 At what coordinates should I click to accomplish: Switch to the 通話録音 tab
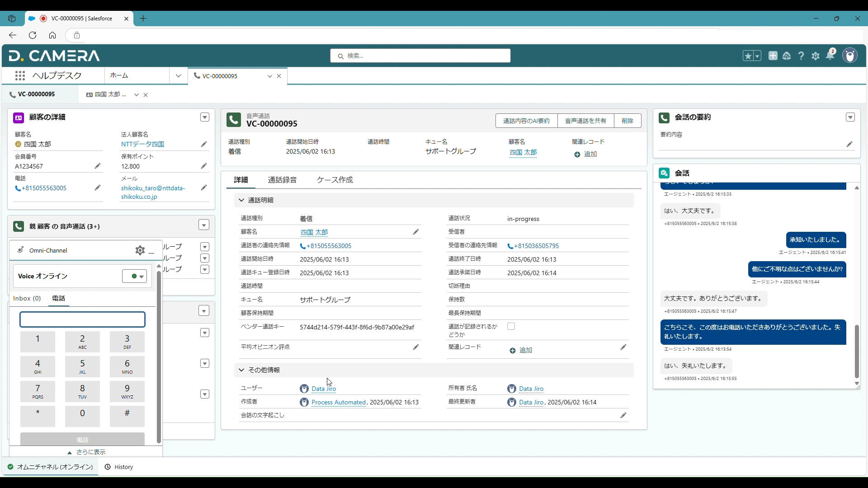coord(282,179)
